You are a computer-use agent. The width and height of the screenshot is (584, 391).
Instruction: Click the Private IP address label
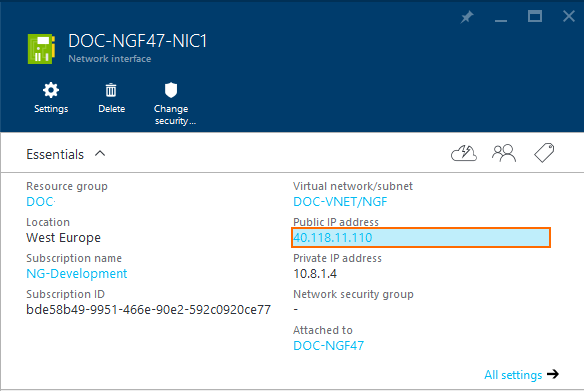337,258
